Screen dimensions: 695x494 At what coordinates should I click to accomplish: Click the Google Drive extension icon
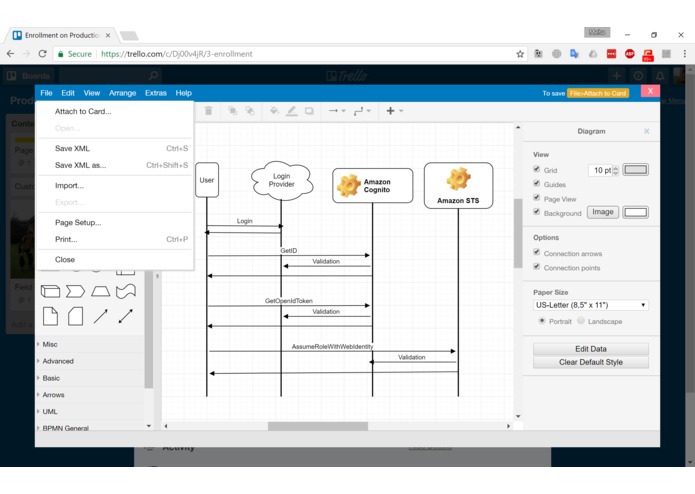[x=593, y=54]
